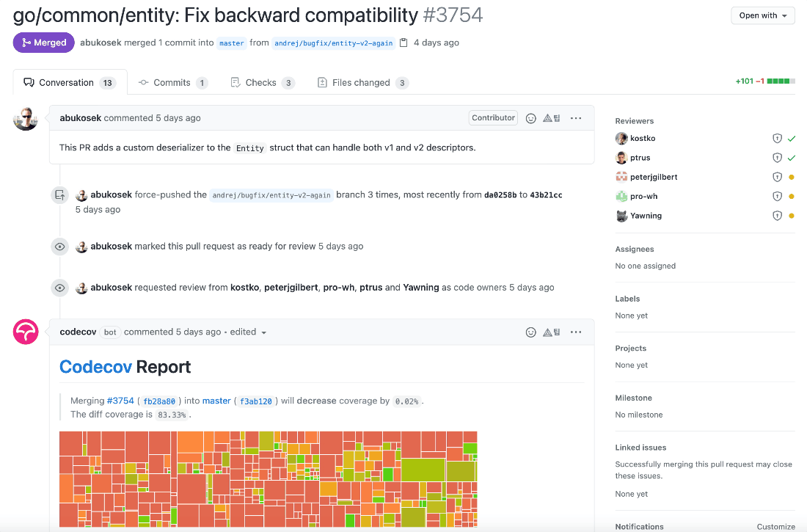Open commit hash 43b21cc

coord(546,195)
